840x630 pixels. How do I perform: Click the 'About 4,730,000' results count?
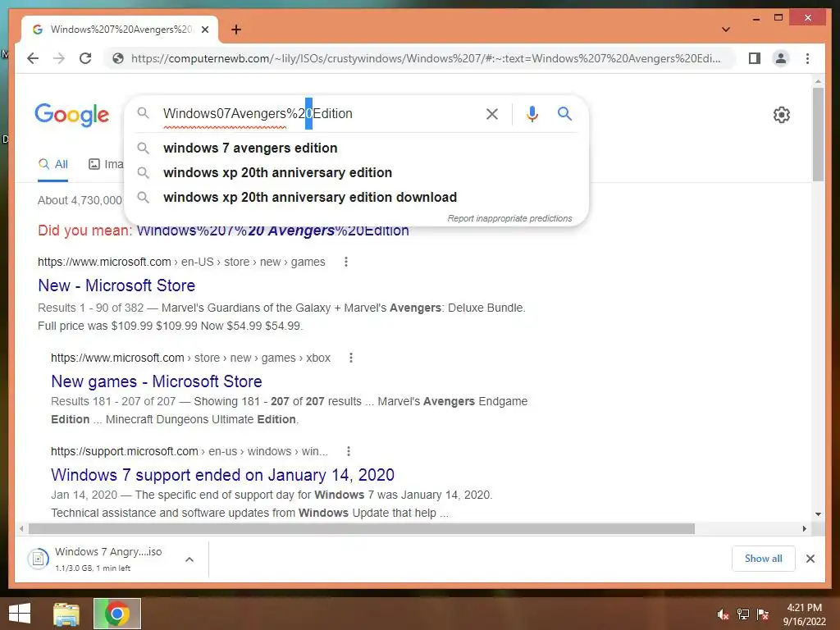coord(80,200)
